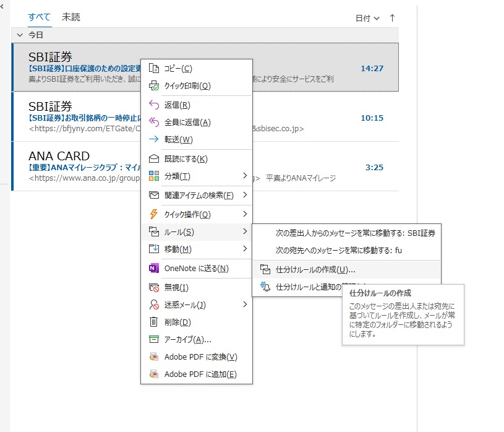Click the Copy icon in context menu
Image resolution: width=504 pixels, height=432 pixels.
154,69
